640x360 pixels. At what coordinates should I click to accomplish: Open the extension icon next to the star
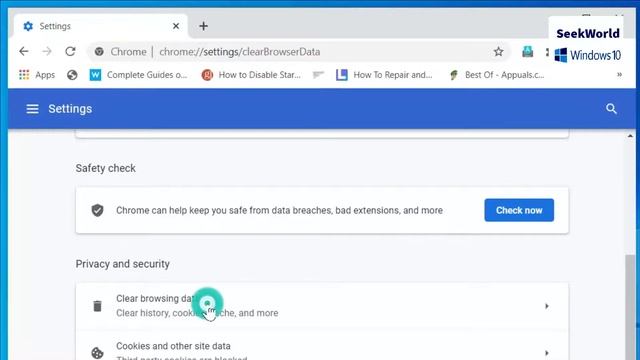[527, 51]
